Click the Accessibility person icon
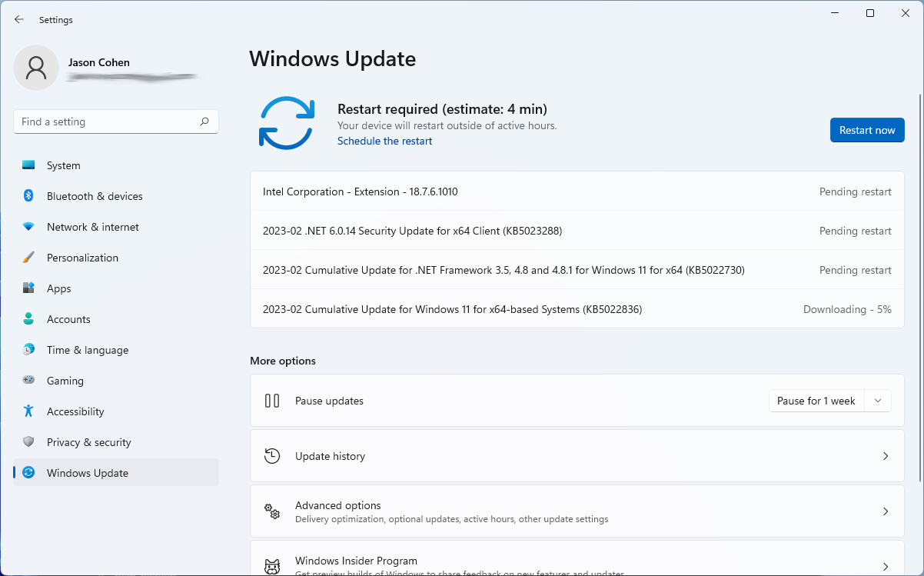Screen dimensions: 924x576 [x=29, y=411]
